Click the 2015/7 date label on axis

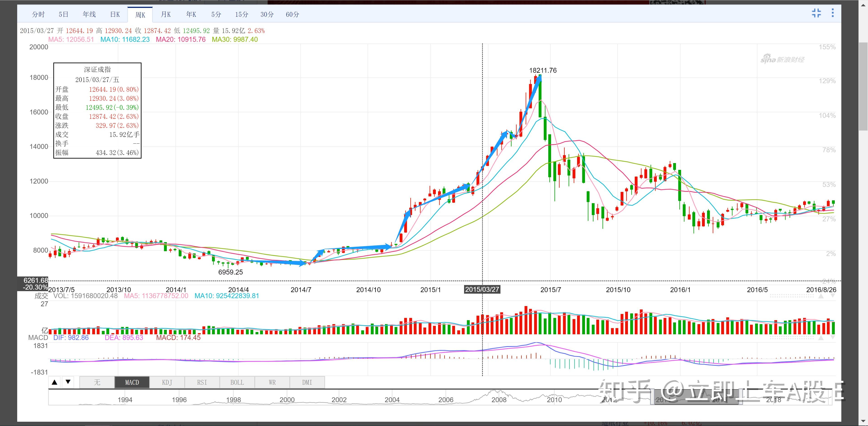click(x=551, y=290)
